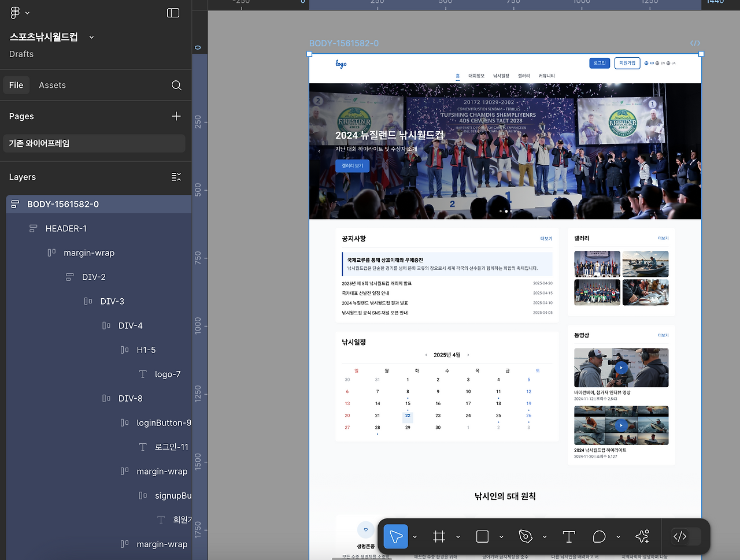740x560 pixels.
Task: Select the Rectangle shape tool
Action: pyautogui.click(x=482, y=537)
